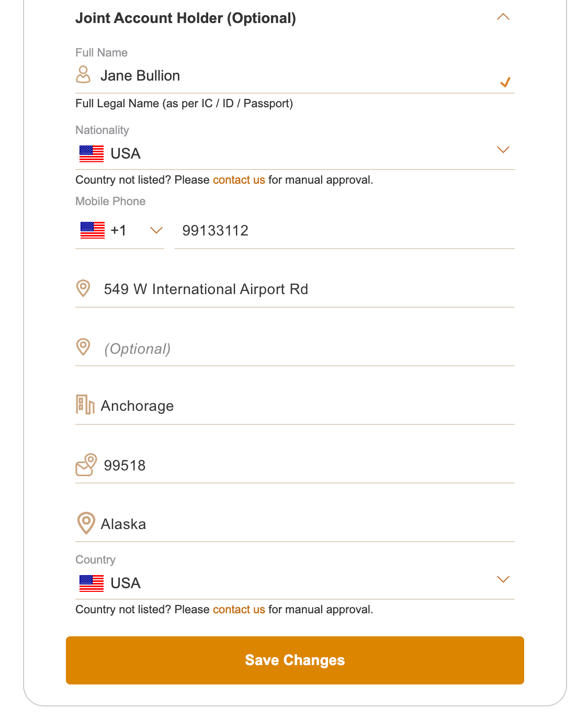Viewport: 588px width, 719px height.
Task: Open the +1 phone country code dropdown
Action: pyautogui.click(x=156, y=230)
